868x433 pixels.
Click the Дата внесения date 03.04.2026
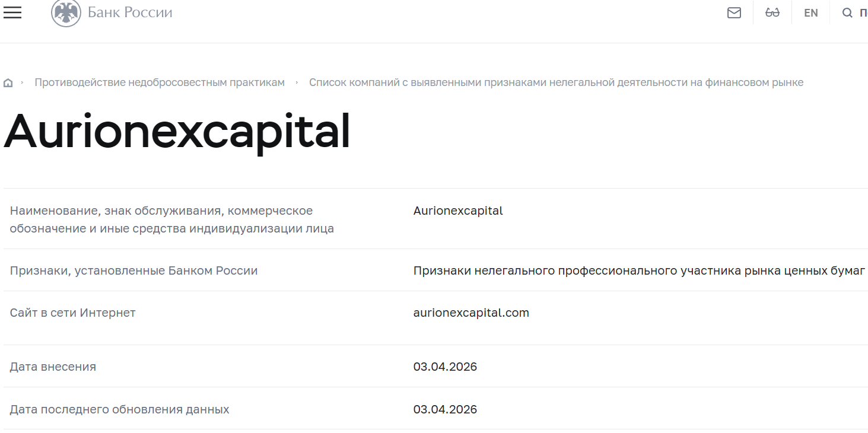point(445,367)
